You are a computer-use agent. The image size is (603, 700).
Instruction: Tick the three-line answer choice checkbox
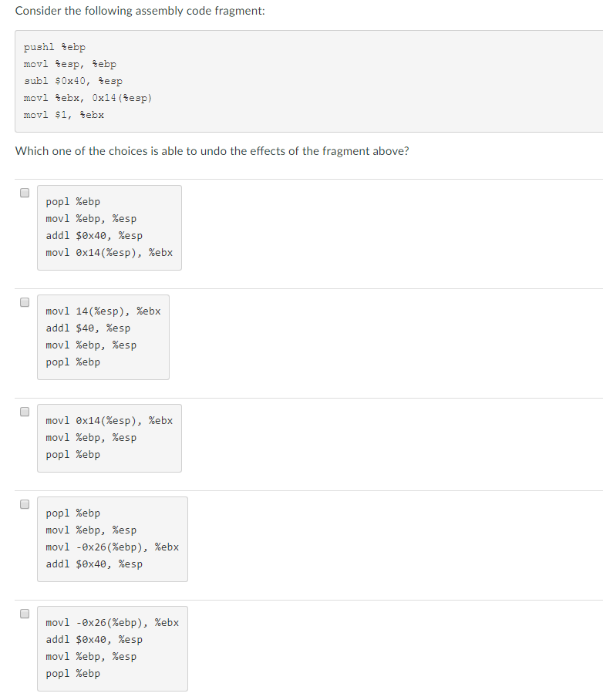(25, 412)
